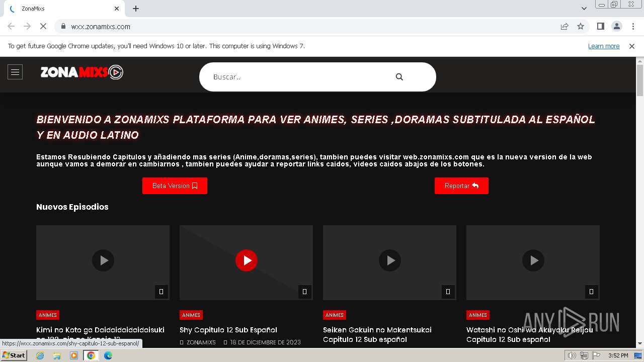This screenshot has width=644, height=362.
Task: Open the hamburger menu on ZonaMixs
Action: [15, 72]
